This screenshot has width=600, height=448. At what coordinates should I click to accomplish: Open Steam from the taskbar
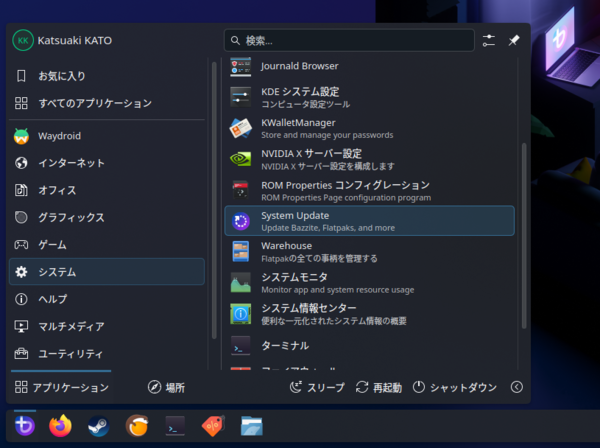[99, 426]
